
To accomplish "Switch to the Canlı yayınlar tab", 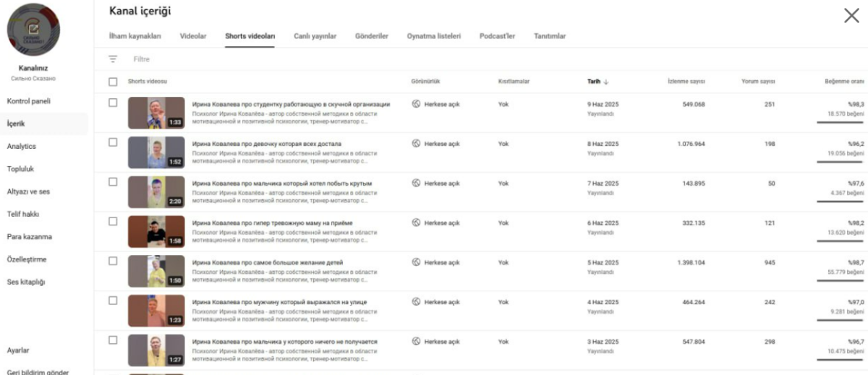I will coord(315,36).
